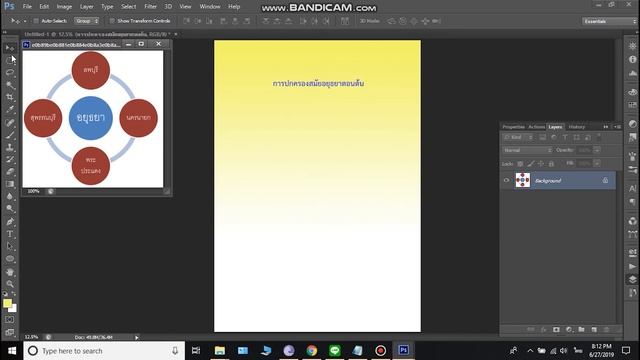The height and width of the screenshot is (360, 640).
Task: Open the Filter menu
Action: pos(150,7)
